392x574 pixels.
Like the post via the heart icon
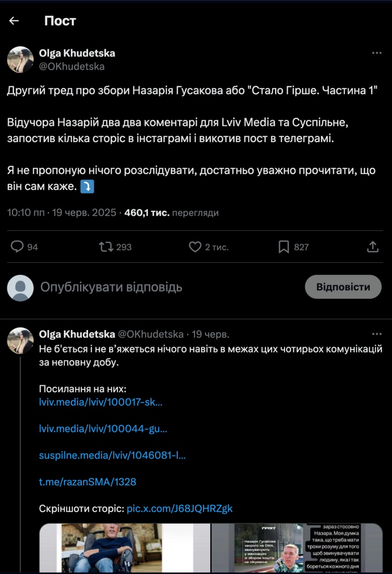coord(195,247)
